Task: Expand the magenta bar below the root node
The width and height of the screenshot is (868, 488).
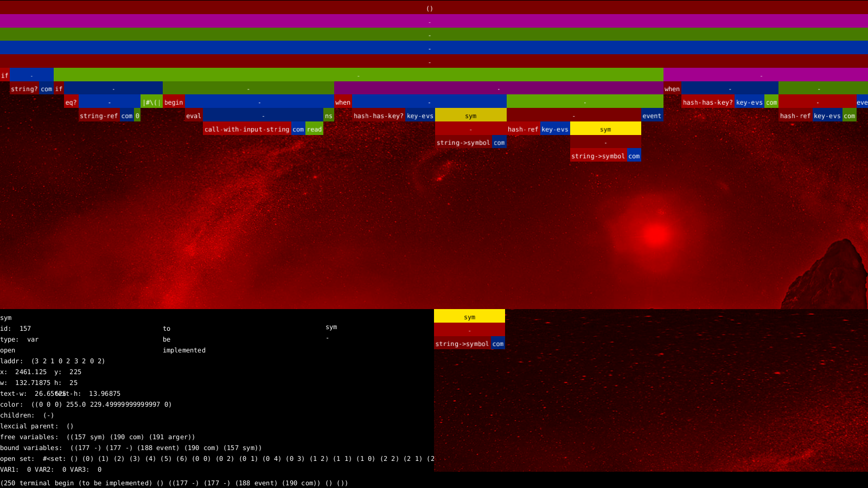Action: pyautogui.click(x=429, y=21)
